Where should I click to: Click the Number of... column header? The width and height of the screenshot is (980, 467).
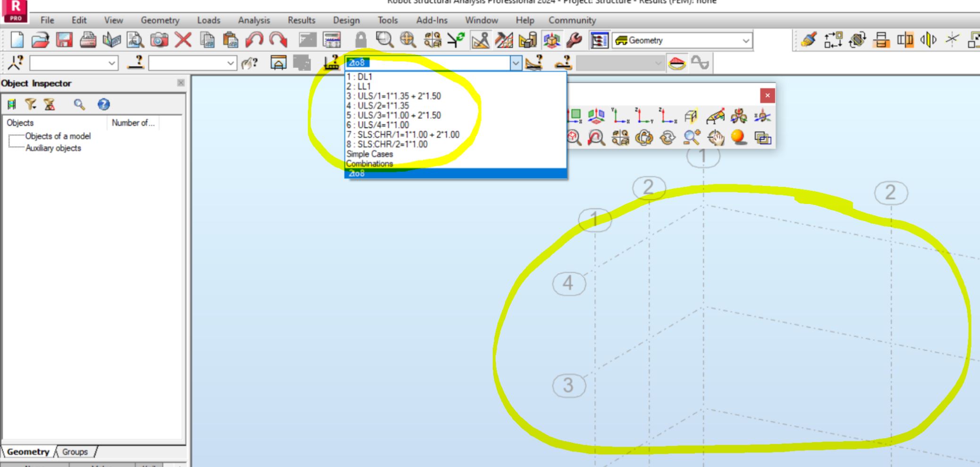[x=133, y=123]
